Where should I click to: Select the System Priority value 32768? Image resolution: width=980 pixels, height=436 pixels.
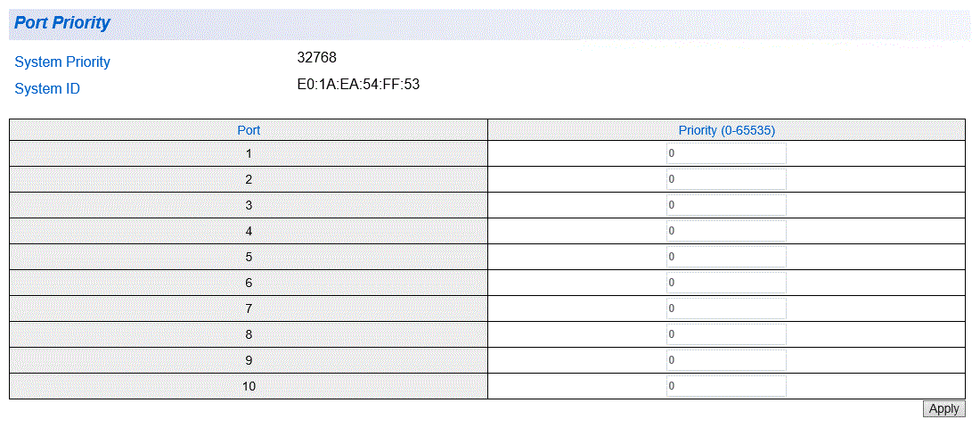click(x=317, y=58)
